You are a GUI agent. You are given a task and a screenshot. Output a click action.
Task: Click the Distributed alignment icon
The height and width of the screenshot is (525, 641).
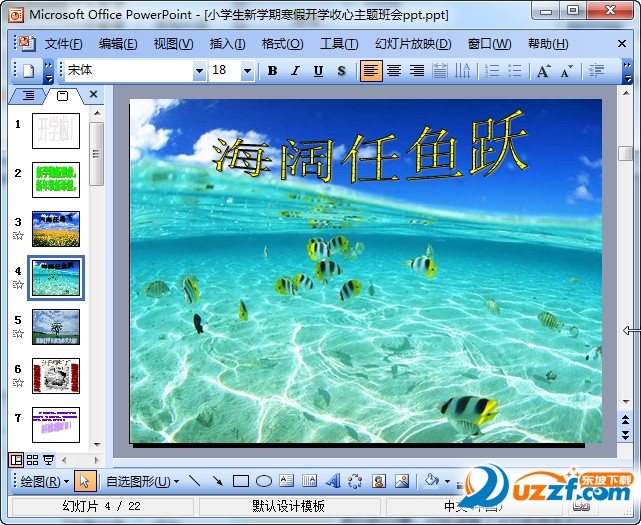coord(440,71)
